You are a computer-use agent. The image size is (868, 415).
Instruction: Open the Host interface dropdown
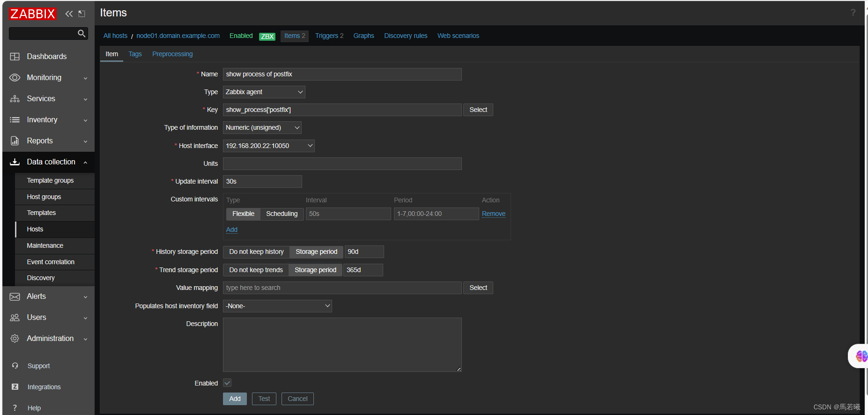[x=269, y=146]
